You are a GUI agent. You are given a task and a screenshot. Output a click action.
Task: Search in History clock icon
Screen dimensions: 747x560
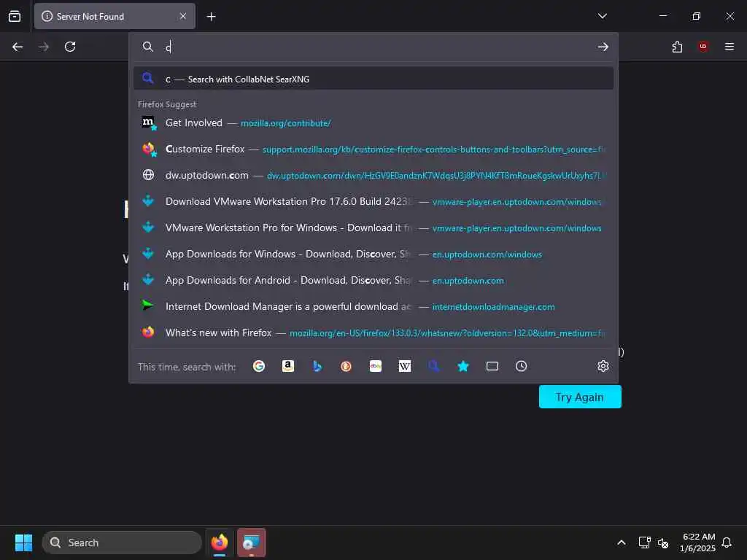pyautogui.click(x=521, y=366)
